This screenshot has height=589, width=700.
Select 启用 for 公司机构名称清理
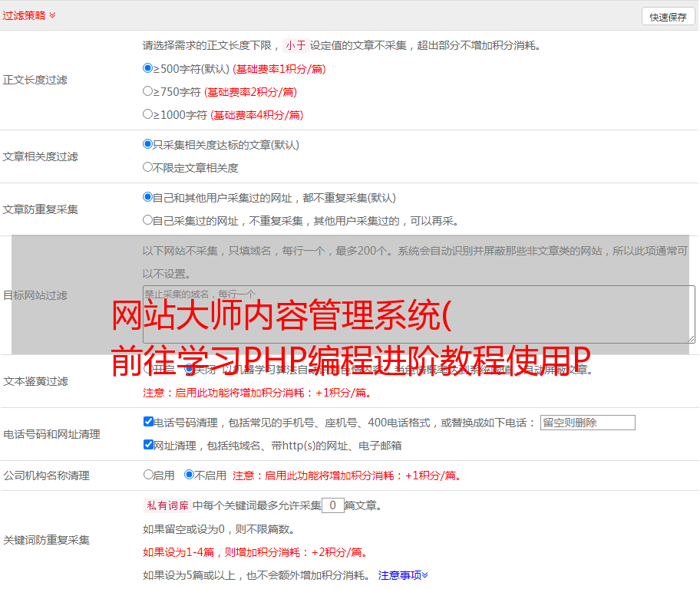point(148,475)
